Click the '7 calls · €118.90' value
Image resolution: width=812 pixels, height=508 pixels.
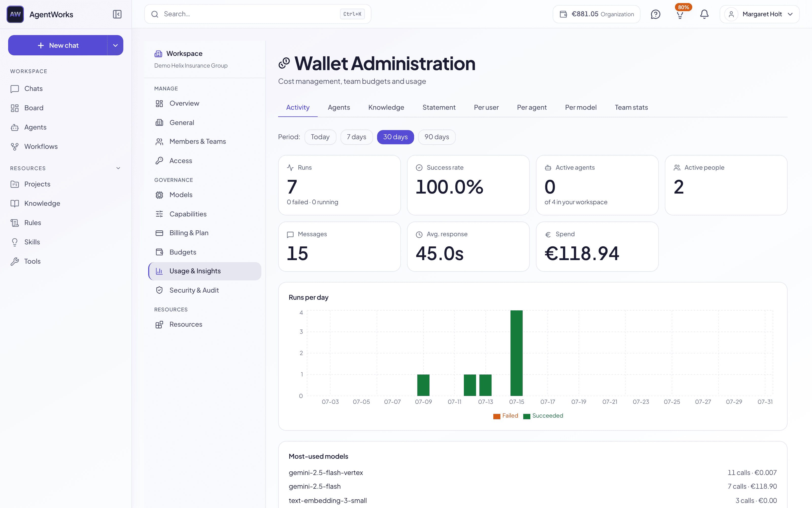click(752, 486)
